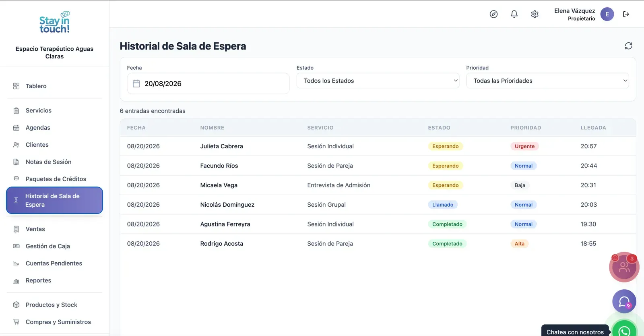
Task: Click Julieta Cabrera name
Action: pyautogui.click(x=221, y=146)
